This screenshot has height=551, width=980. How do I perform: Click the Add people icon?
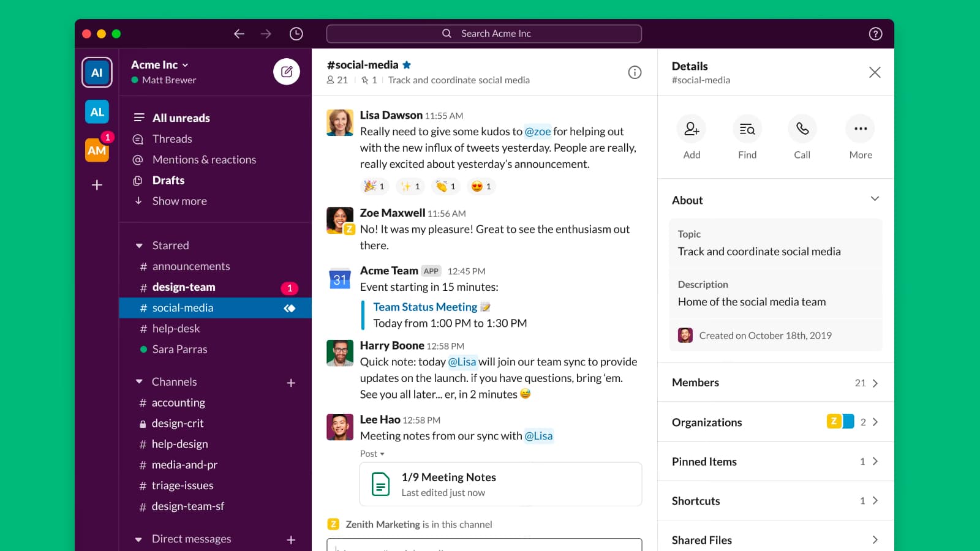[x=692, y=129]
